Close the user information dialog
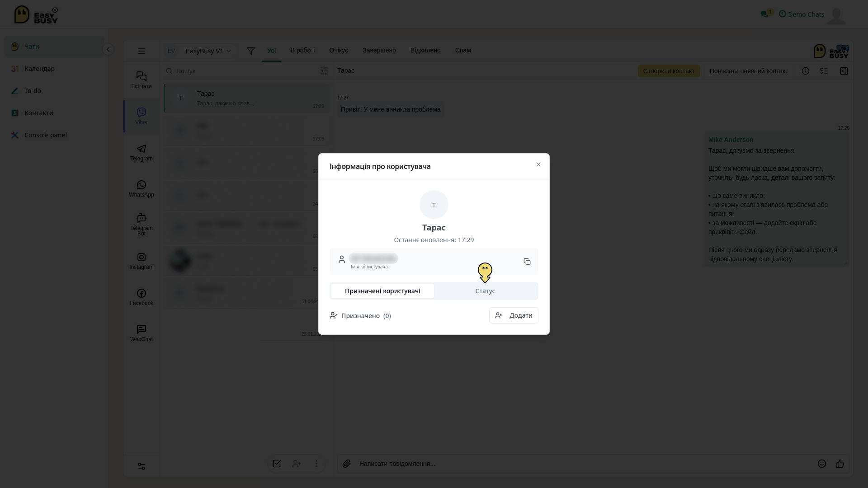Viewport: 868px width, 488px height. click(538, 164)
